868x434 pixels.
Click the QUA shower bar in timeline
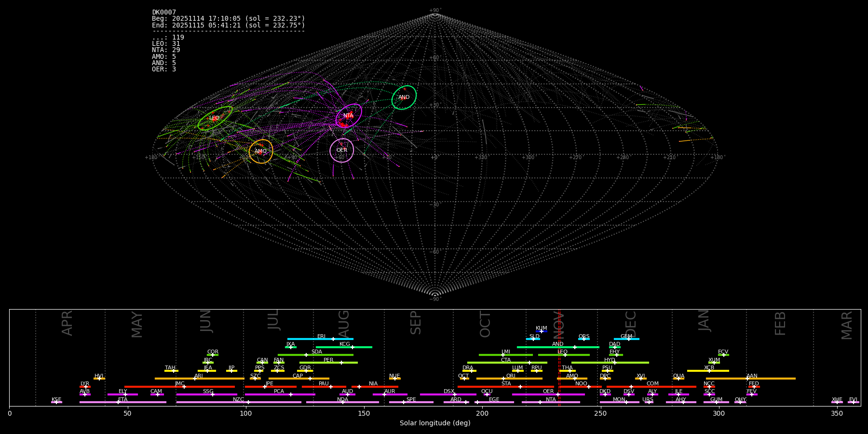[678, 379]
